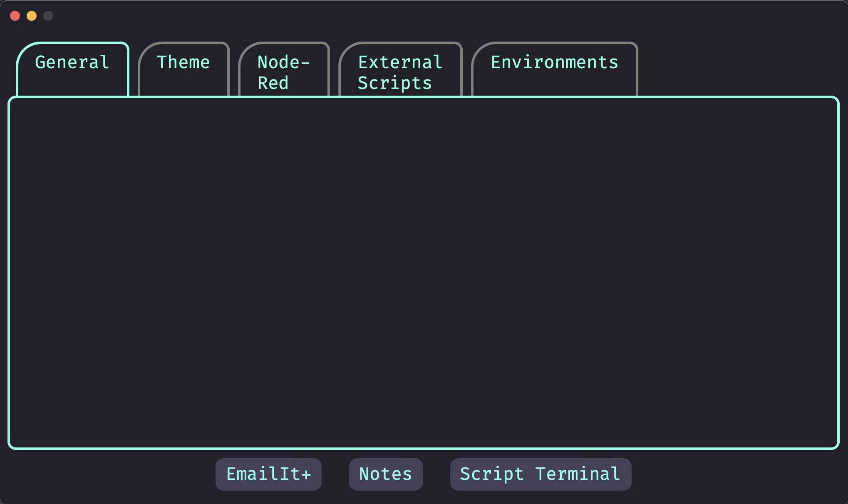The image size is (848, 504).
Task: Click the EmailIt+ button
Action: point(268,474)
